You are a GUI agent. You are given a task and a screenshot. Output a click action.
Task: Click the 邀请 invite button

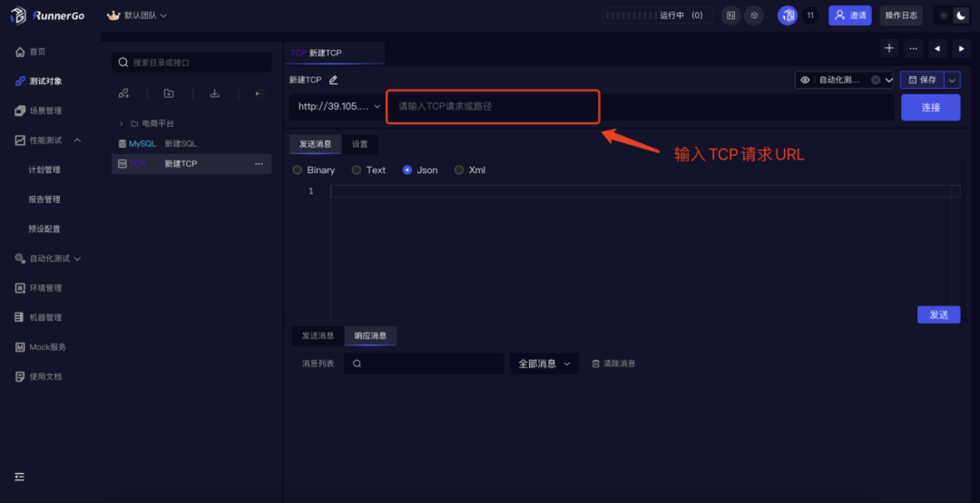(x=850, y=15)
